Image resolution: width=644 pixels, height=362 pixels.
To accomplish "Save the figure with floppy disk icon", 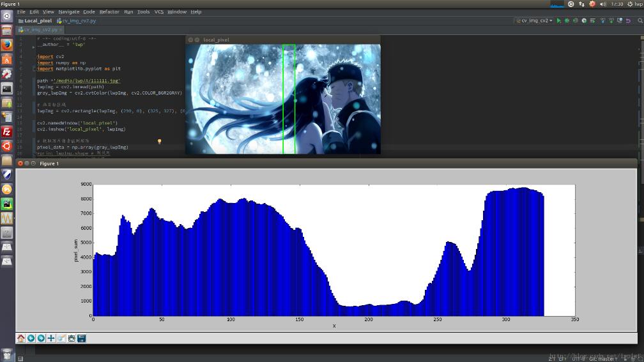I will click(x=81, y=338).
